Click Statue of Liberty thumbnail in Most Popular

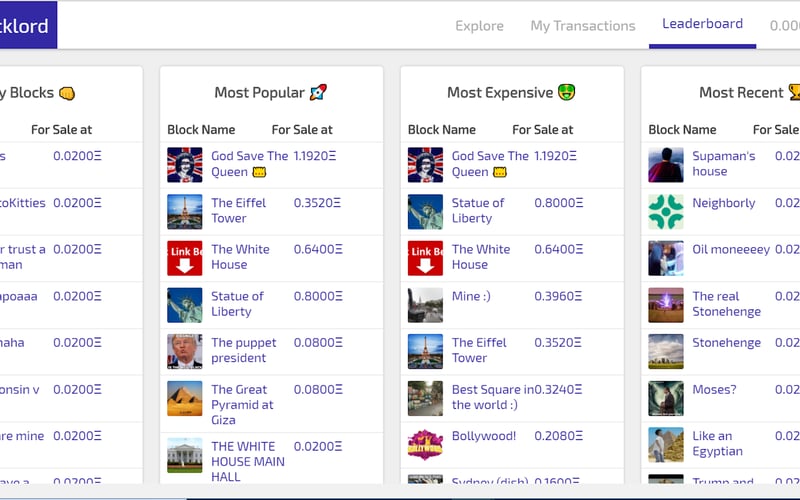[185, 305]
